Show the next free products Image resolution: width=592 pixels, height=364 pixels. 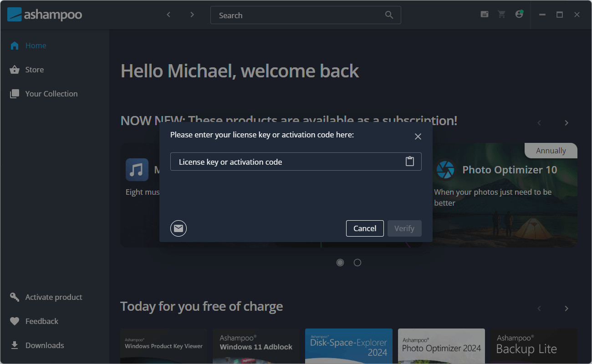[x=566, y=308]
